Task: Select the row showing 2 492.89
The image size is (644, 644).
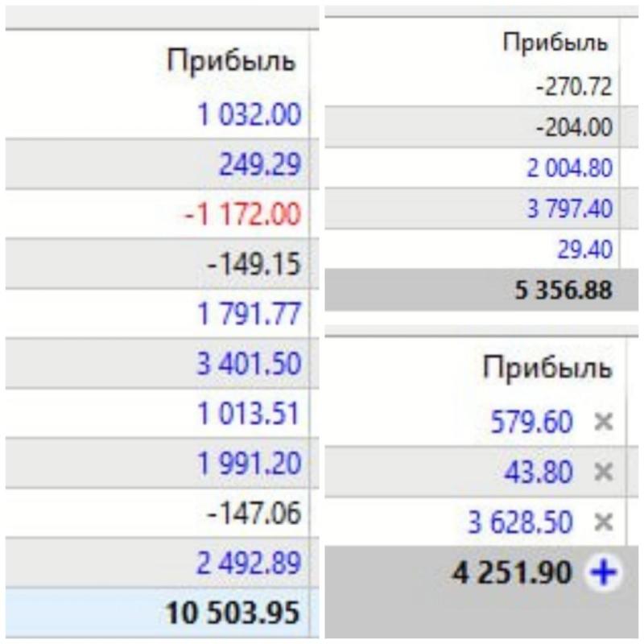Action: [x=162, y=563]
